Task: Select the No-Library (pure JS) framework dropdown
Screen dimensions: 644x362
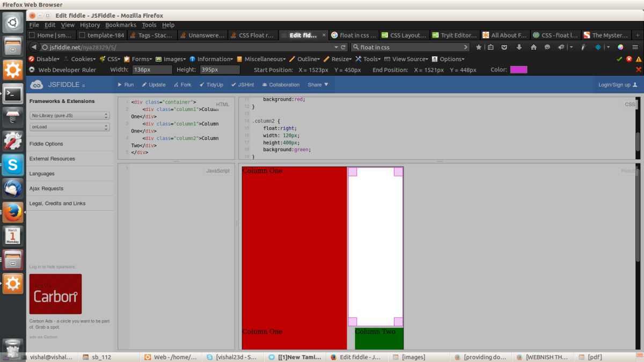Action: (70, 115)
